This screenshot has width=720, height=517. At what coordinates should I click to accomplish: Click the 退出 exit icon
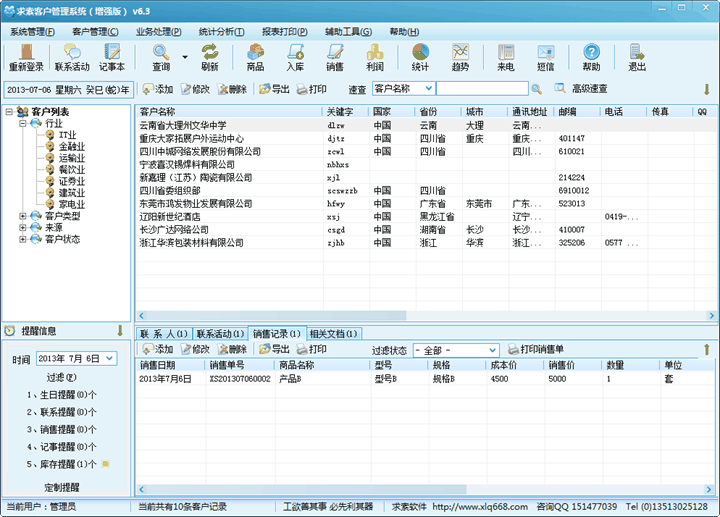636,57
